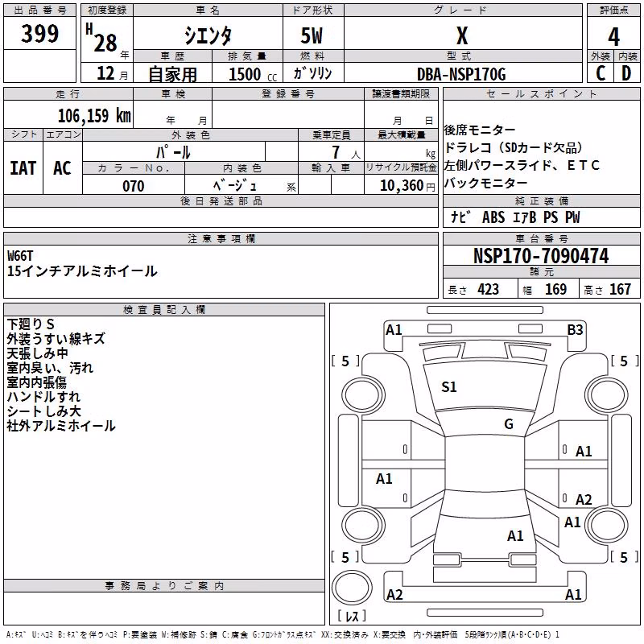Click the model code DBA-NSP170G
The width and height of the screenshot is (644, 644).
[x=461, y=74]
